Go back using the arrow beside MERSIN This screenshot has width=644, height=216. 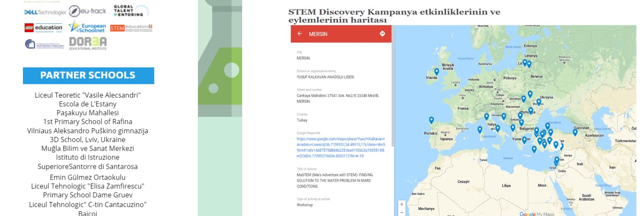(300, 34)
